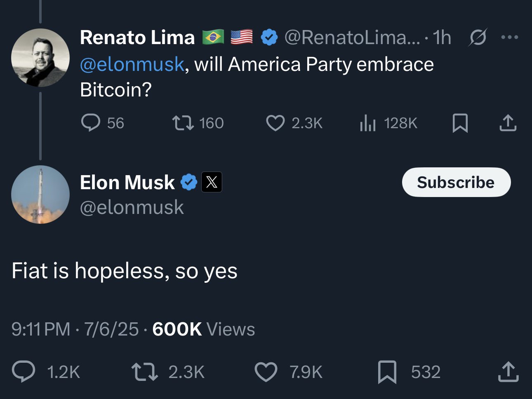Bookmark Renato Lima's post

coord(460,123)
